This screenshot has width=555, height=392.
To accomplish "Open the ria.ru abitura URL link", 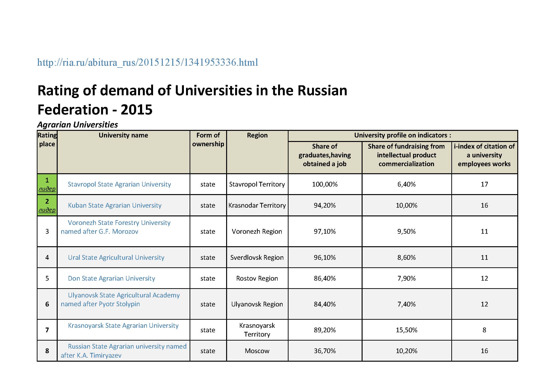I will [147, 63].
